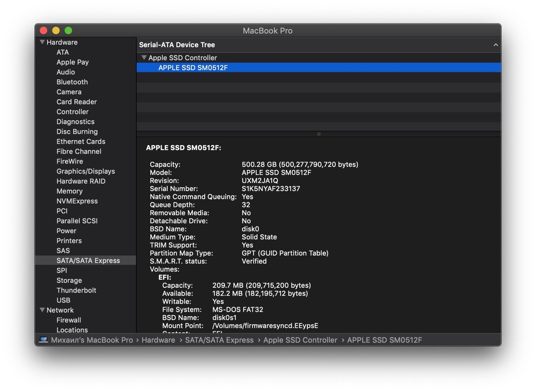536x392 pixels.
Task: Select Printers in the sidebar
Action: tap(69, 241)
